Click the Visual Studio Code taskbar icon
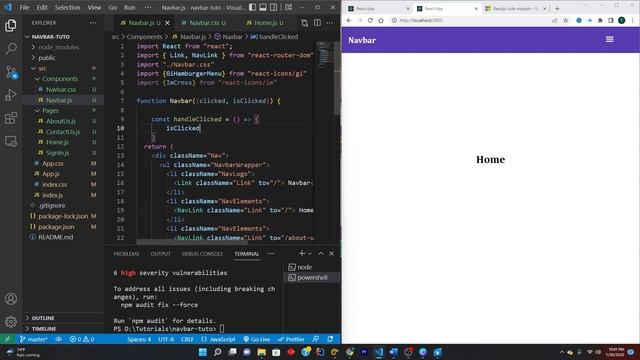The height and width of the screenshot is (360, 640). [379, 352]
